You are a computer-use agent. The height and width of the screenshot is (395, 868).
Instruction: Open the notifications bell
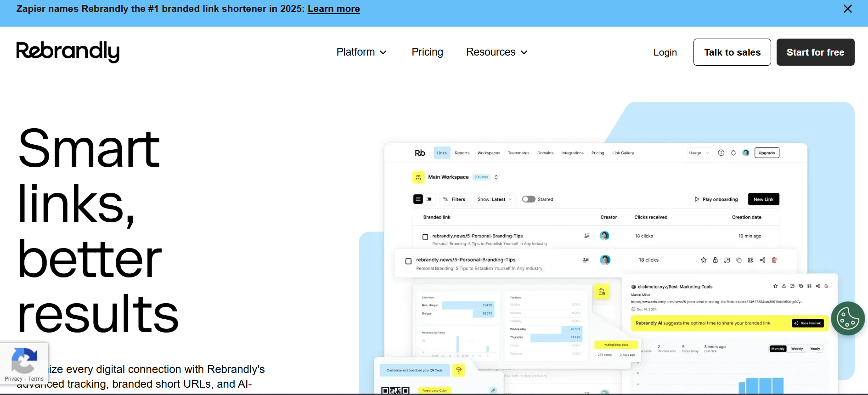(733, 153)
